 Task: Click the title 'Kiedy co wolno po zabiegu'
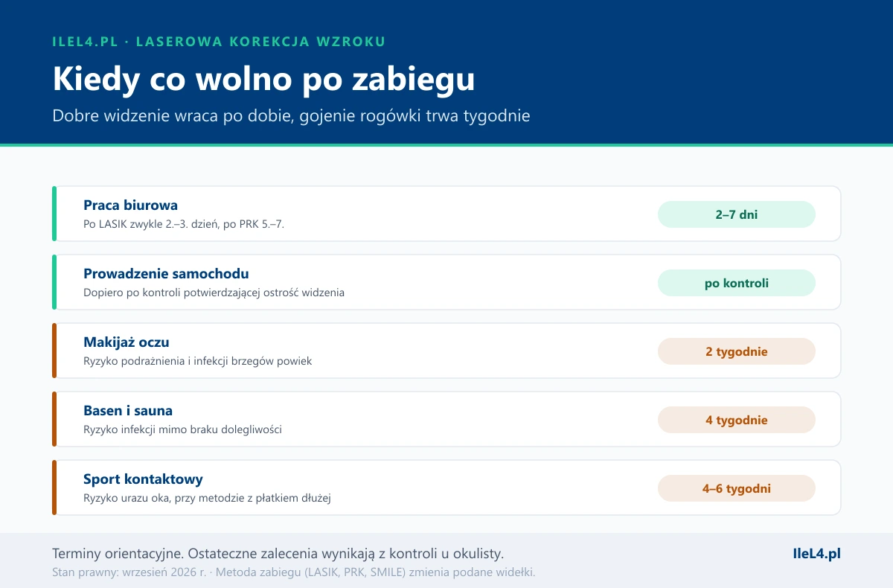[263, 80]
